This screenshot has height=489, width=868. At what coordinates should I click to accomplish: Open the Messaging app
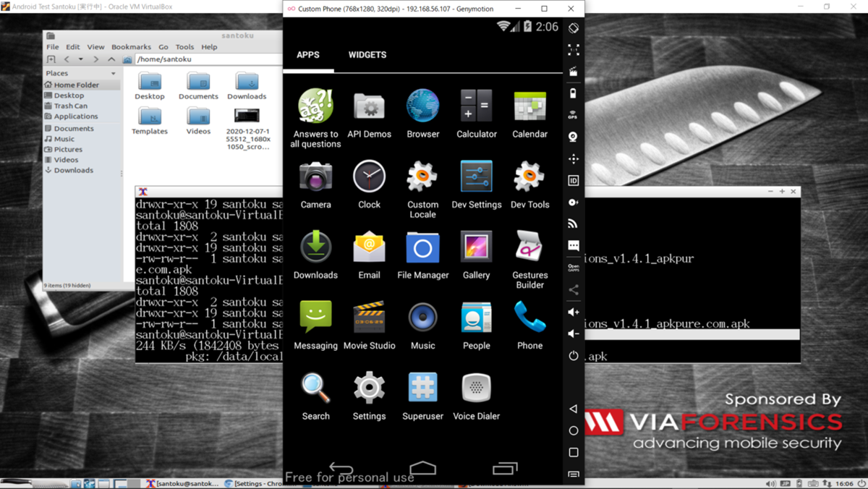[315, 326]
